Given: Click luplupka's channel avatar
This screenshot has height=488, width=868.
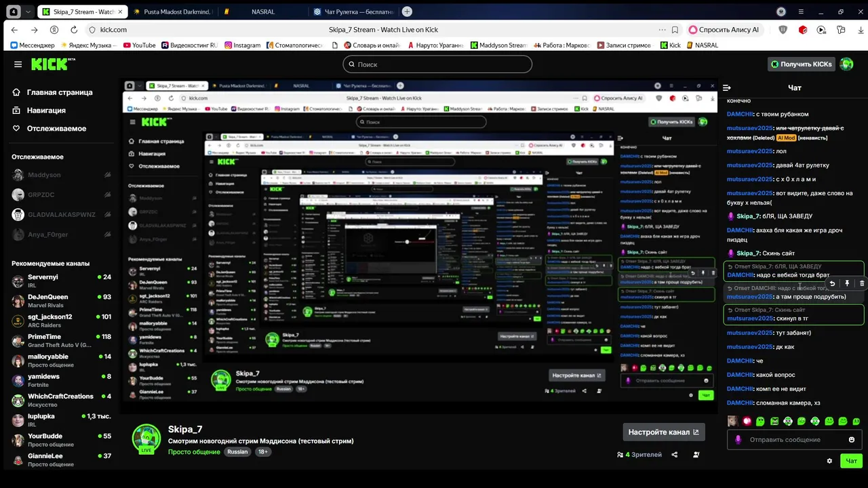Looking at the screenshot, I should click(18, 420).
